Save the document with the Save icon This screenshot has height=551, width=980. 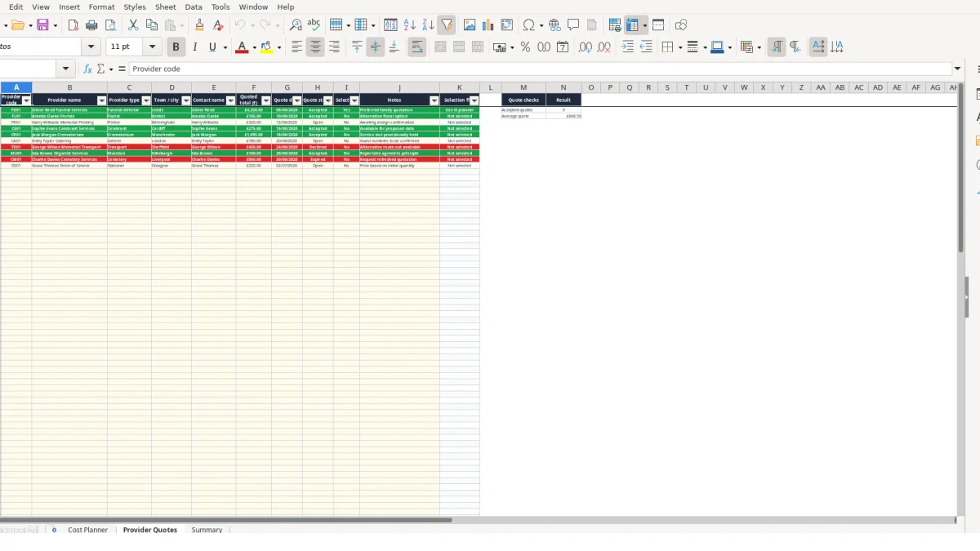pyautogui.click(x=42, y=25)
